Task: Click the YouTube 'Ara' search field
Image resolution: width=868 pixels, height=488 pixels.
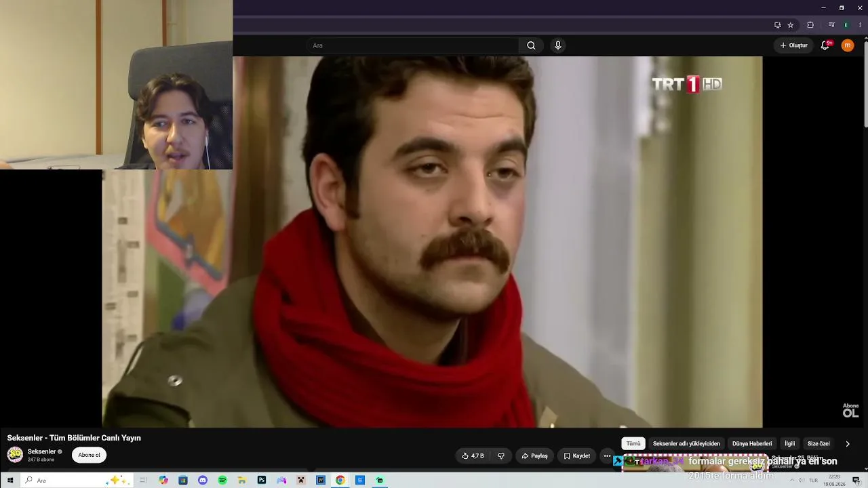Action: point(412,45)
